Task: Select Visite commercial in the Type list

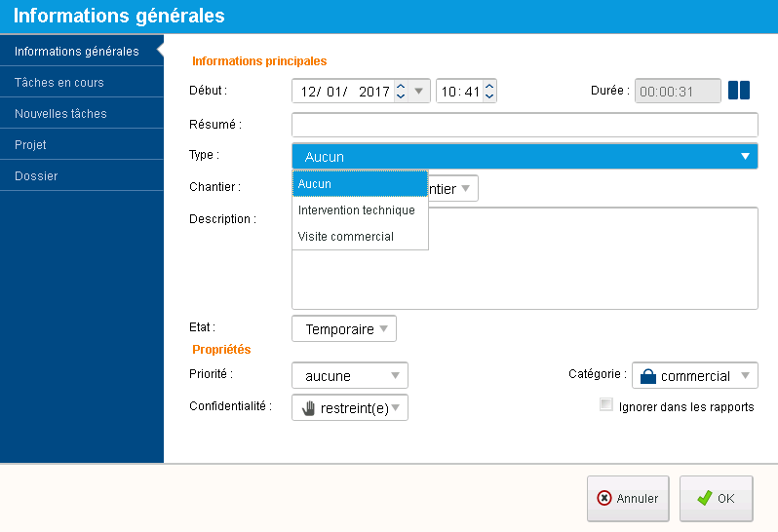Action: (x=360, y=237)
